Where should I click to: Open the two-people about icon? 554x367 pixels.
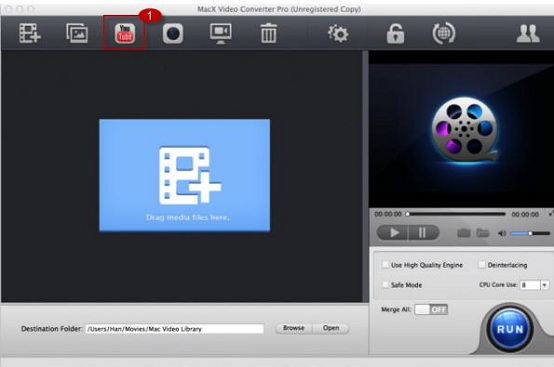pyautogui.click(x=528, y=34)
